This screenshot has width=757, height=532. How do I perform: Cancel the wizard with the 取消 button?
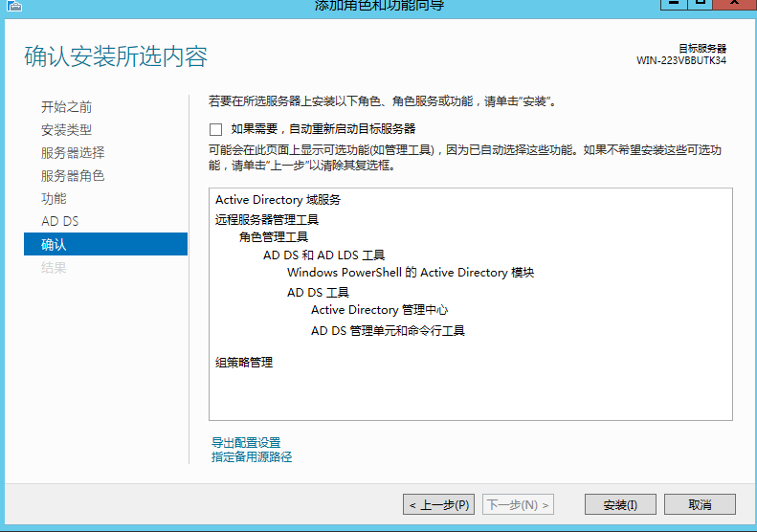[x=700, y=504]
